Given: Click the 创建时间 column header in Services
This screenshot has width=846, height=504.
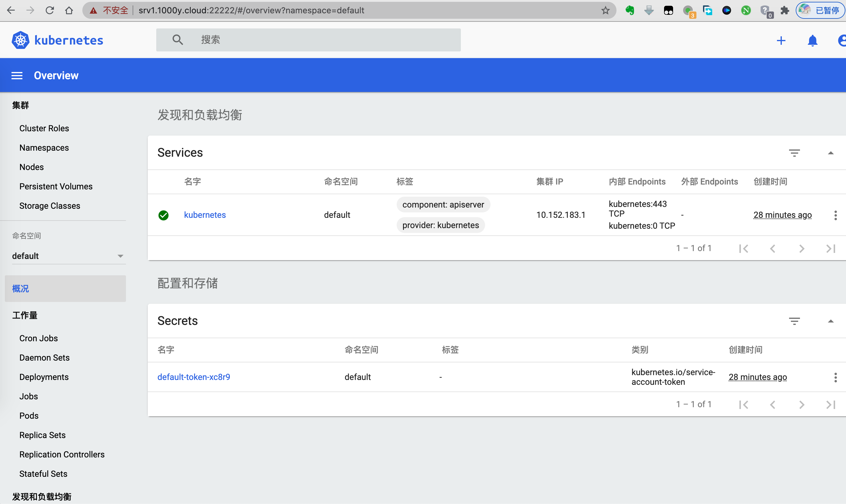Looking at the screenshot, I should 770,182.
